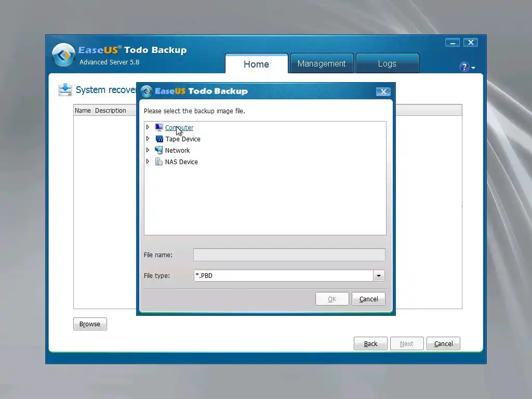532x399 pixels.
Task: Click the Computer icon in the tree
Action: 159,127
